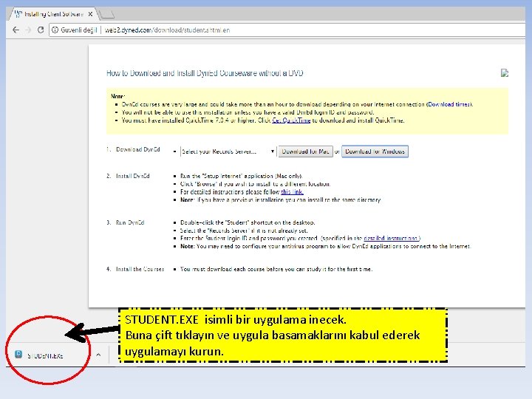The height and width of the screenshot is (399, 532).
Task: Click the STUDENT.EXE file icon in downloads bar
Action: tap(18, 355)
